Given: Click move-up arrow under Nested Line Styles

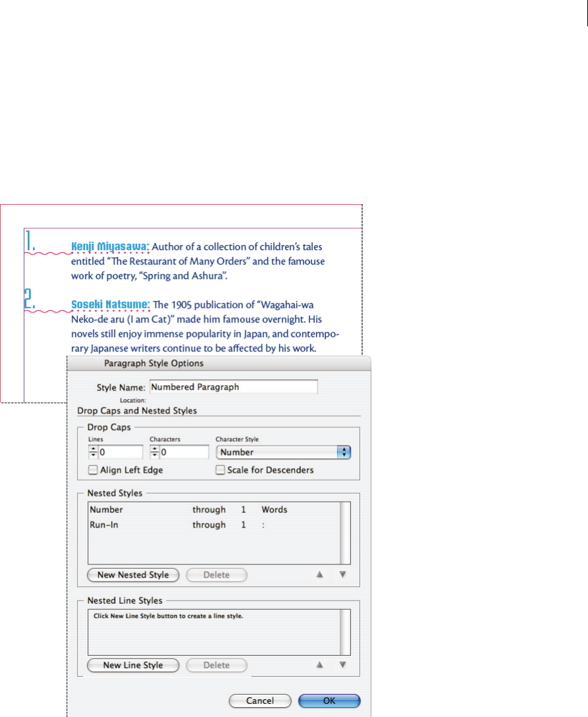Looking at the screenshot, I should tap(319, 665).
